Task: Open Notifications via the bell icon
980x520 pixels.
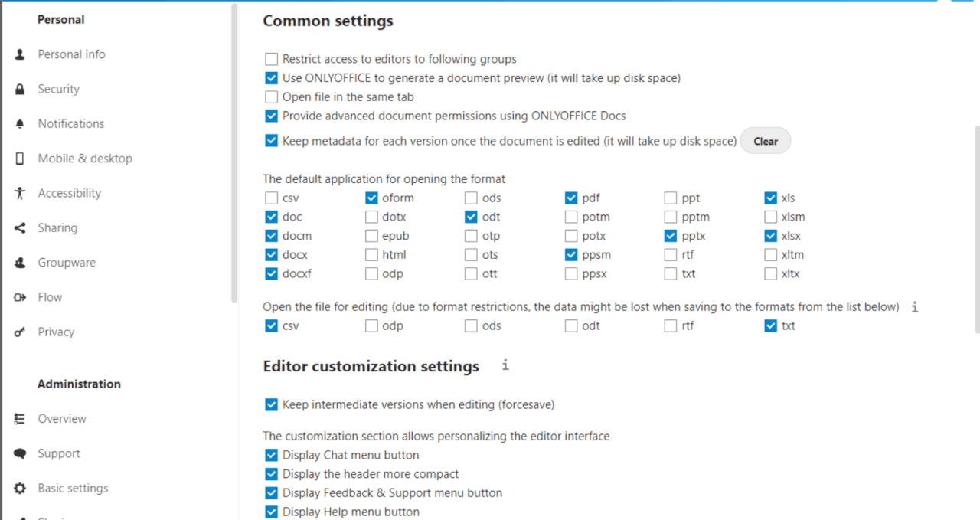Action: pos(19,123)
